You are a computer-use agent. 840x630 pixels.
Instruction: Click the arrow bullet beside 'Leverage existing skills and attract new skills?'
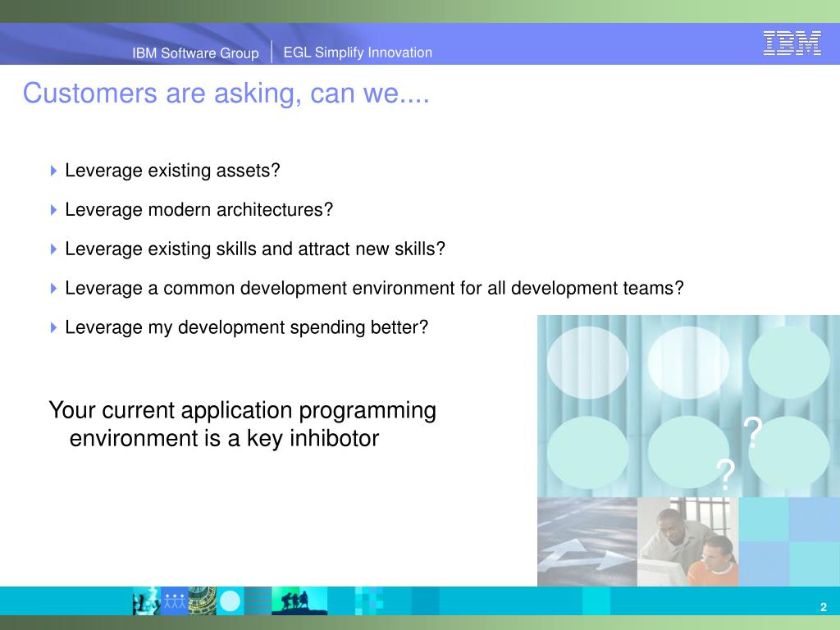[x=53, y=249]
